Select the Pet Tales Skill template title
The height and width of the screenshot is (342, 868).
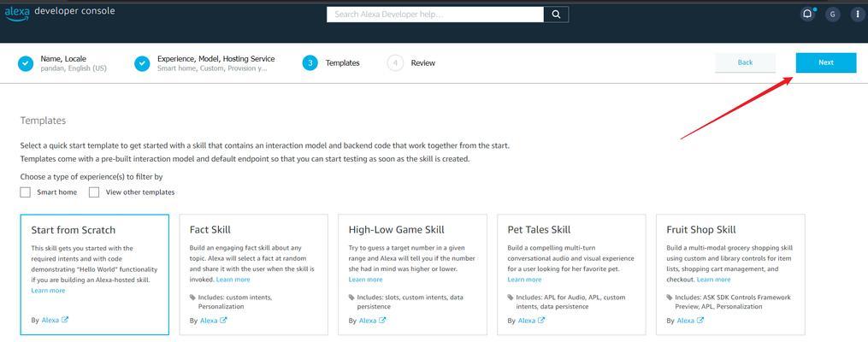[539, 230]
